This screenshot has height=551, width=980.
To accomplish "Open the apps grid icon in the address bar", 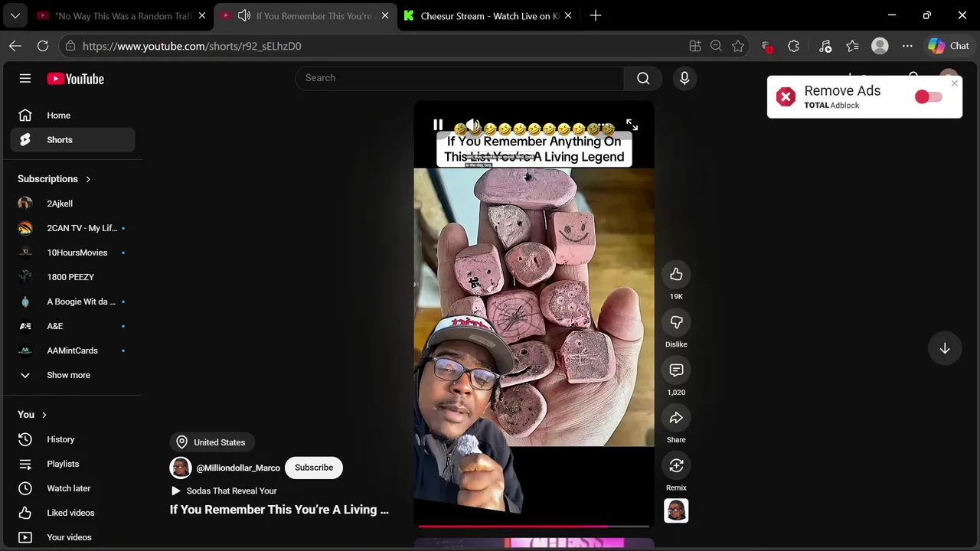I will click(695, 46).
